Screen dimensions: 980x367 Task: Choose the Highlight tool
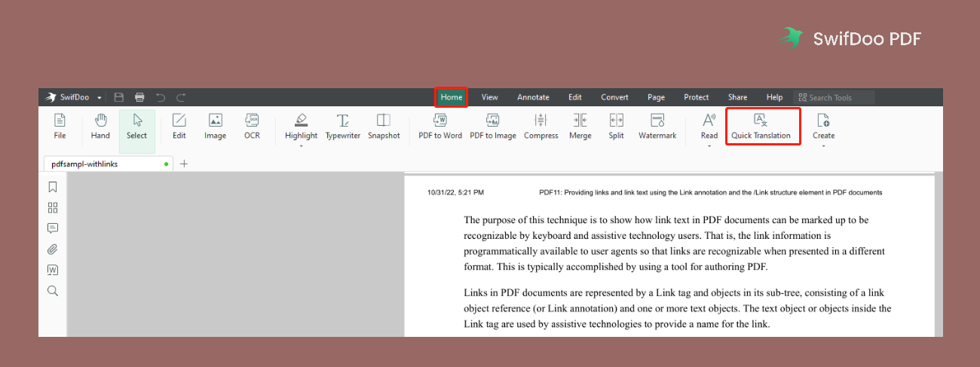click(301, 127)
